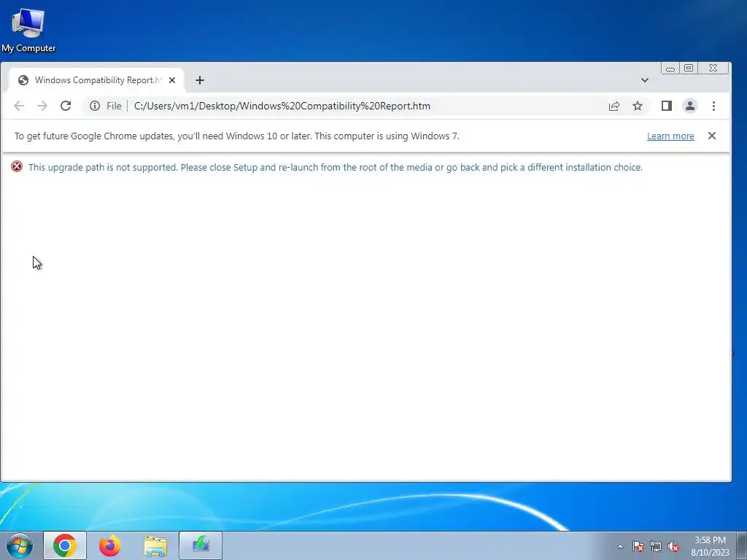This screenshot has width=747, height=560.
Task: Minimize the Chrome window
Action: pyautogui.click(x=670, y=68)
